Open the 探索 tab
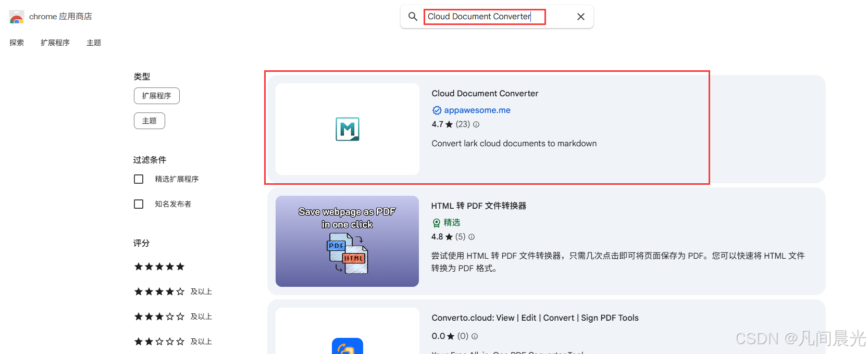 [x=17, y=43]
